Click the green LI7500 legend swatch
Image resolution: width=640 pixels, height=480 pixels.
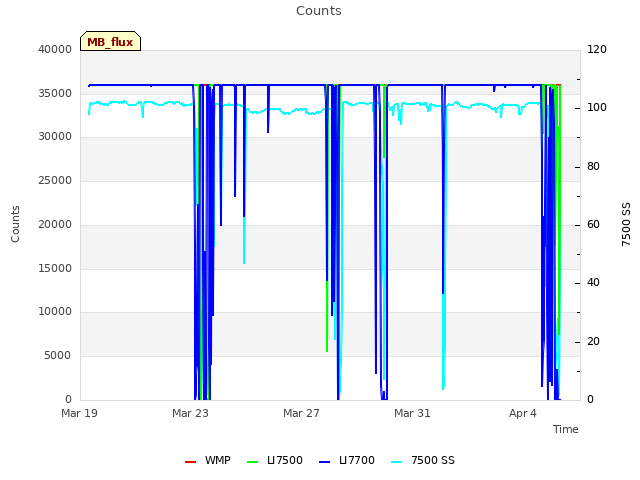click(252, 462)
